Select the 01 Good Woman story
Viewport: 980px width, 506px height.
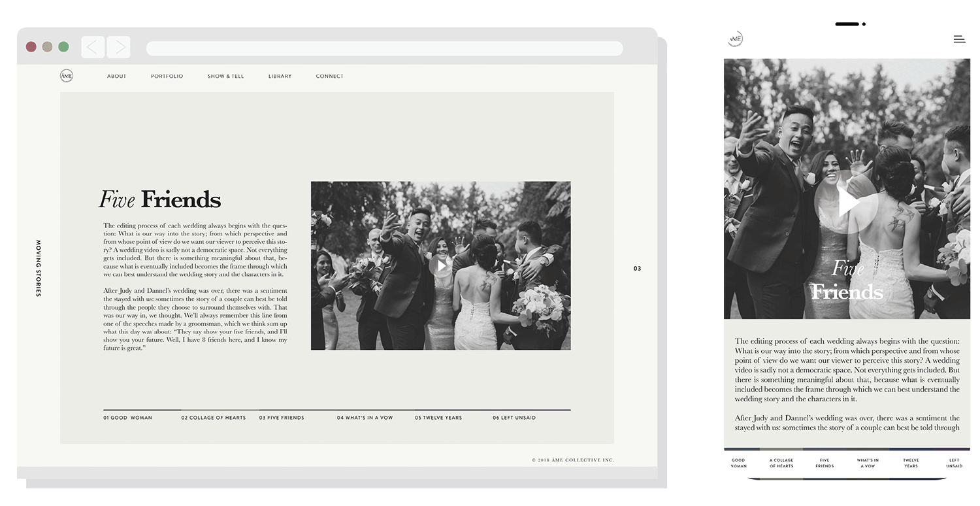tap(127, 417)
